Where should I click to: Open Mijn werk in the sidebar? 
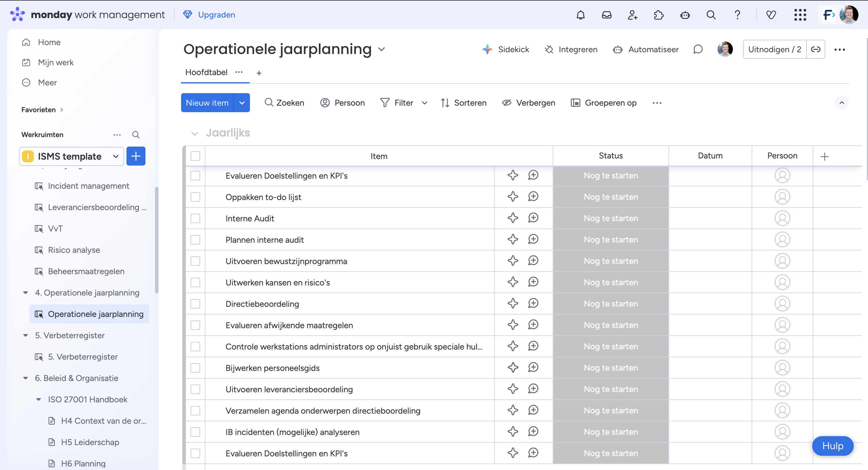coord(56,62)
